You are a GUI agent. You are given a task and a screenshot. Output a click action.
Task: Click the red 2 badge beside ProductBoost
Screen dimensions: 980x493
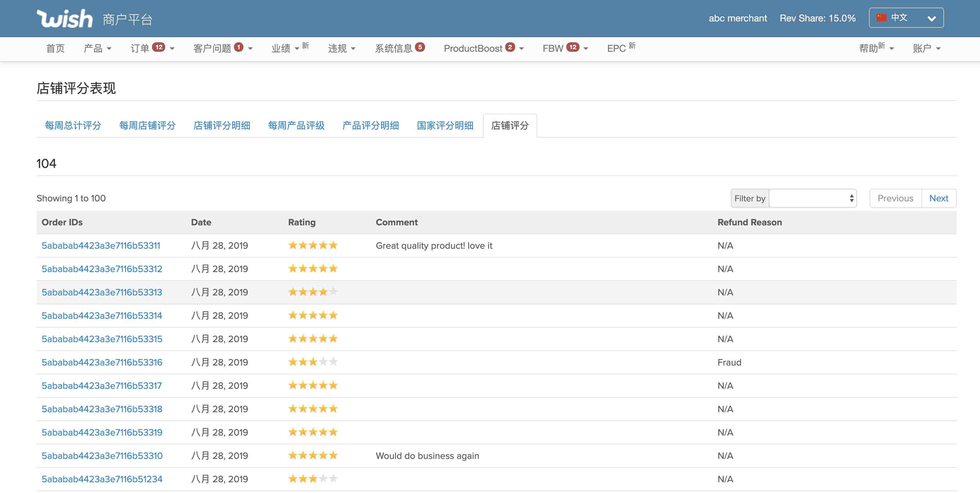pos(510,47)
